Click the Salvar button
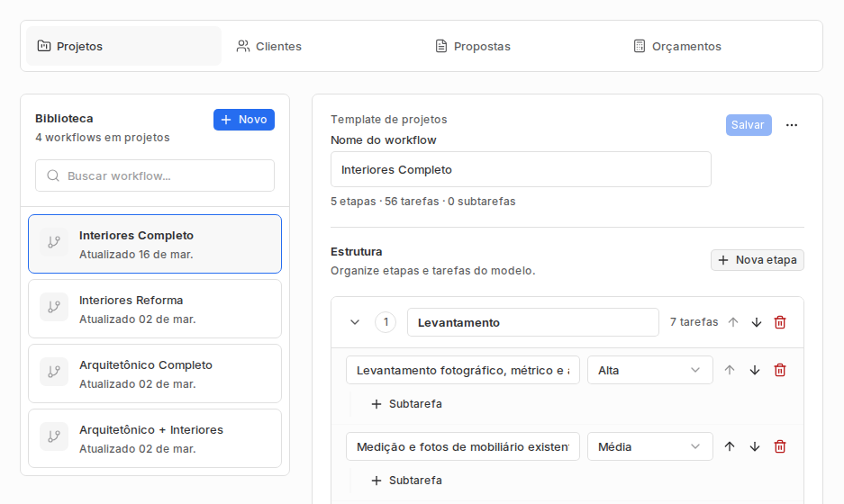 pyautogui.click(x=749, y=125)
